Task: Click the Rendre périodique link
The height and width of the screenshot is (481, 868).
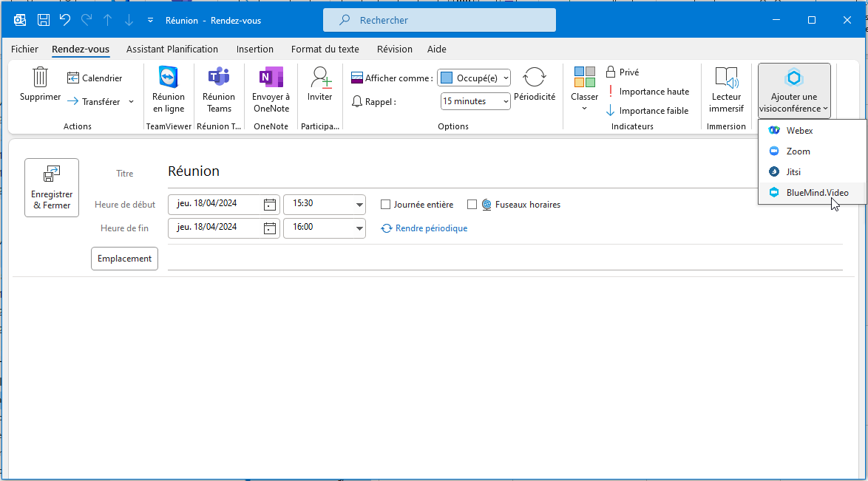Action: point(430,228)
